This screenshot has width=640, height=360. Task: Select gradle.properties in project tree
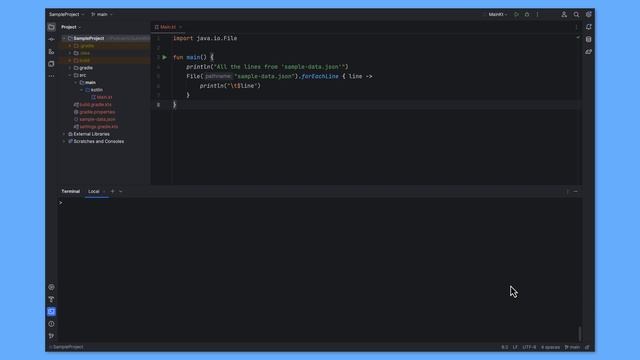tap(97, 112)
